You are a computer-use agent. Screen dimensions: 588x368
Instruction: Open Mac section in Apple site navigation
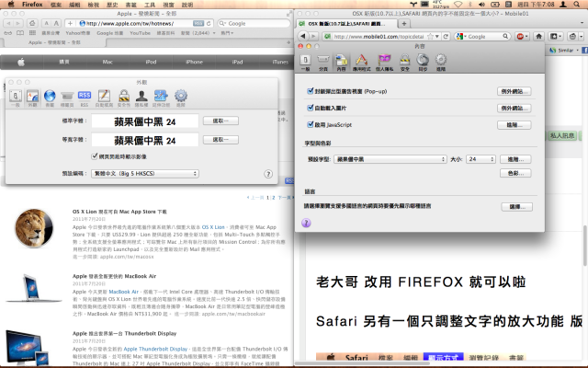tap(107, 62)
